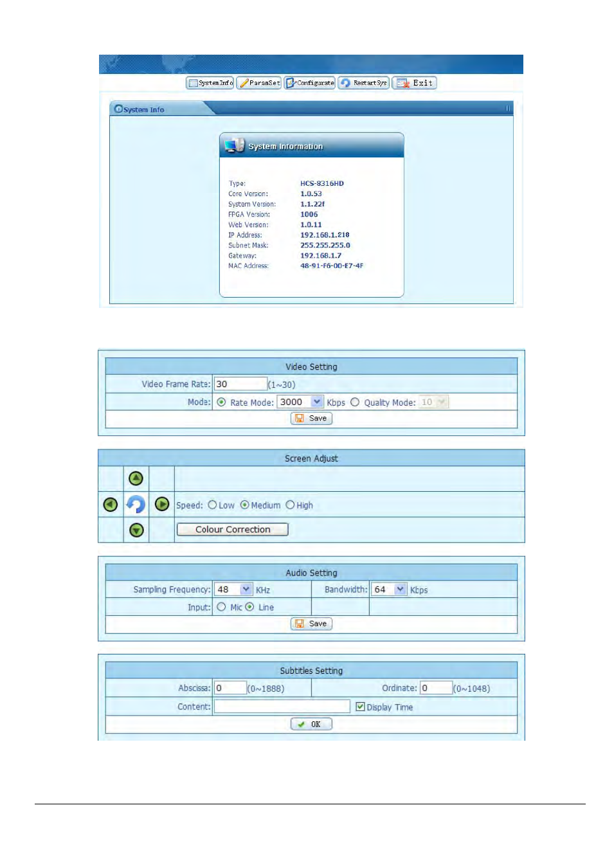
Task: Click the Abscissa input field
Action: [230, 688]
